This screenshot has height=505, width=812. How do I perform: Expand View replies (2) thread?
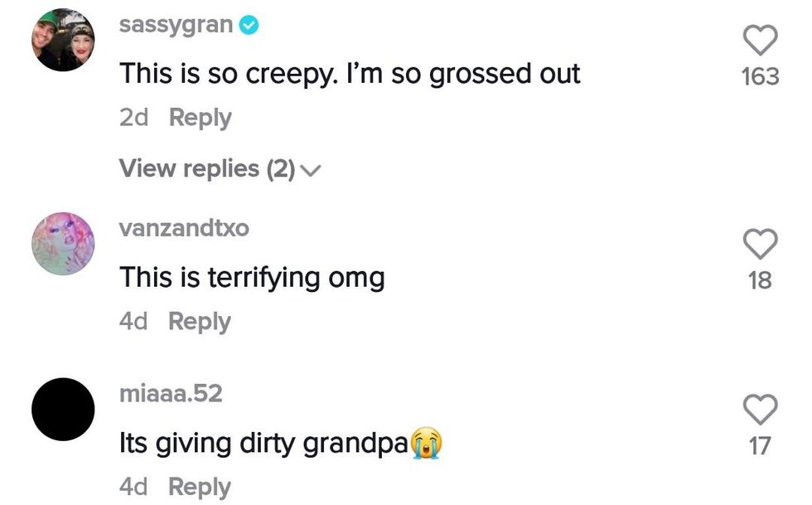click(207, 169)
